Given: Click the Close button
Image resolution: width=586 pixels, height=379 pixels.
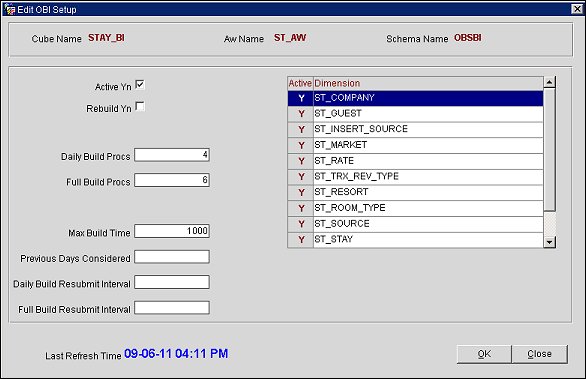Looking at the screenshot, I should [x=539, y=354].
